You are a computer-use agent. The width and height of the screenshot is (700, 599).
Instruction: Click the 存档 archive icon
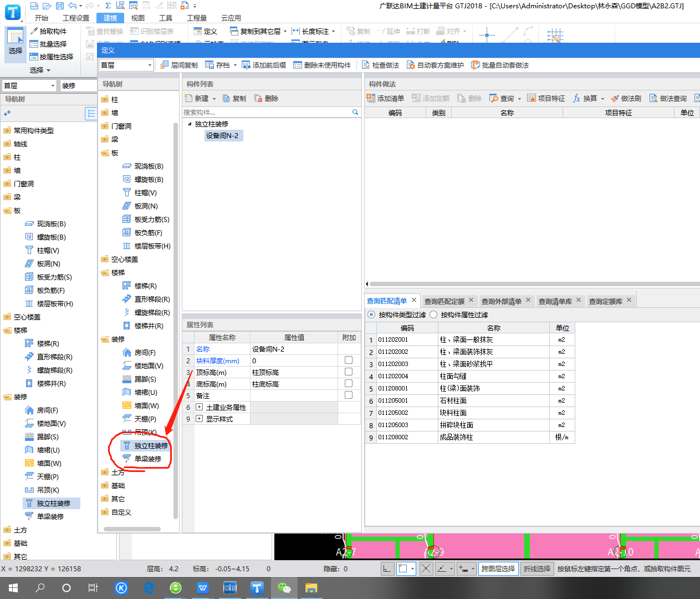(210, 65)
